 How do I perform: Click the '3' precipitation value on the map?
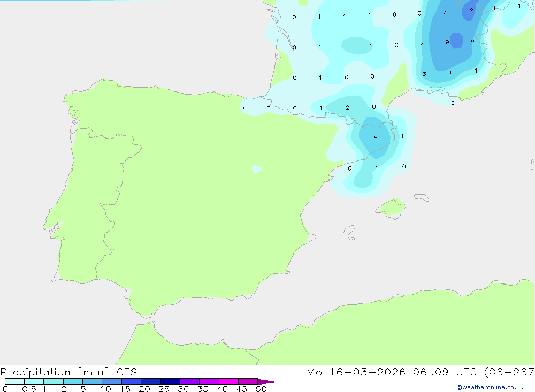(x=424, y=74)
